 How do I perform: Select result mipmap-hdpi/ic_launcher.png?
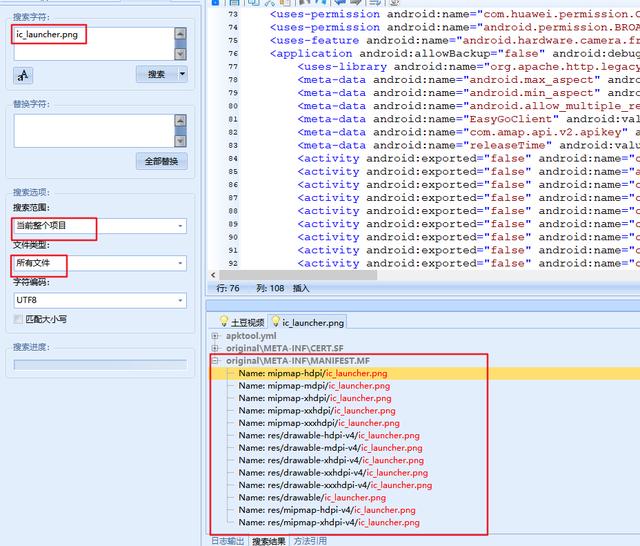(x=313, y=373)
